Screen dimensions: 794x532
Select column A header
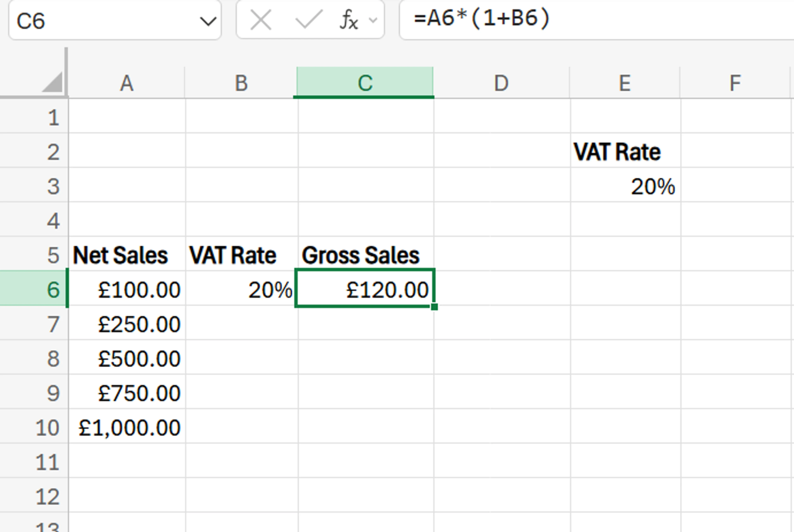(127, 83)
